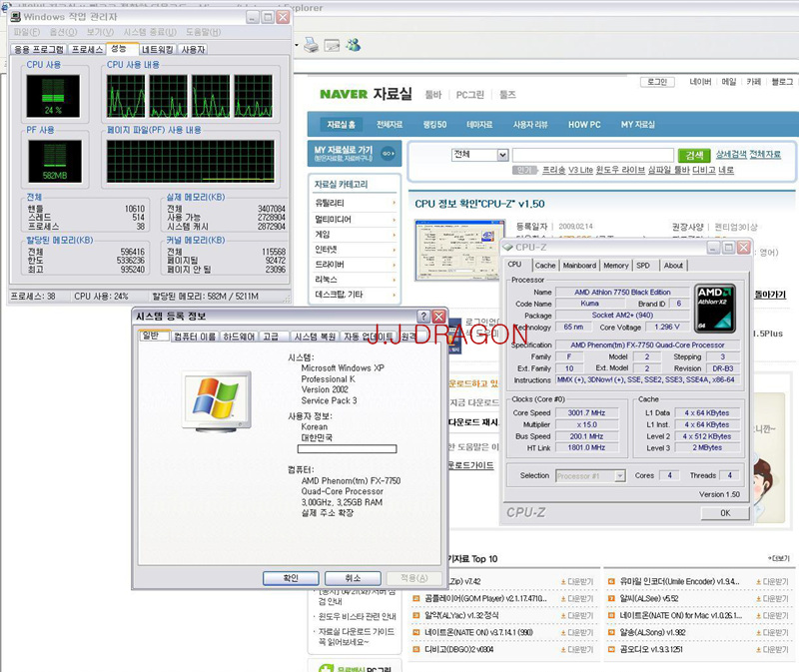Switch to 하드웨어 tab in System Properties
The height and width of the screenshot is (672, 799).
(239, 336)
